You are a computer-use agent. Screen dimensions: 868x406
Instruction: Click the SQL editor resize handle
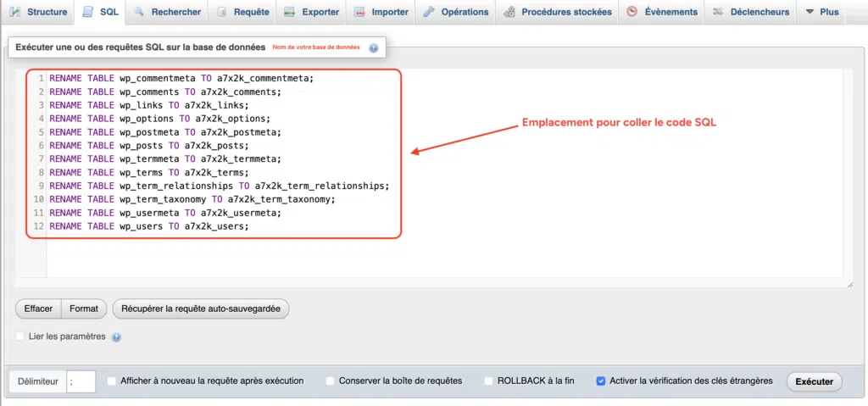[849, 284]
